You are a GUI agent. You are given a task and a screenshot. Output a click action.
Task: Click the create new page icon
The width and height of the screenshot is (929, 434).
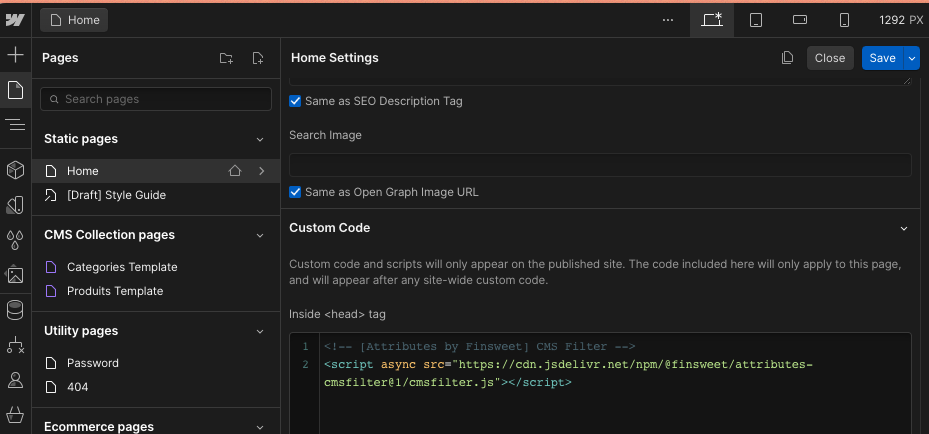tap(258, 59)
